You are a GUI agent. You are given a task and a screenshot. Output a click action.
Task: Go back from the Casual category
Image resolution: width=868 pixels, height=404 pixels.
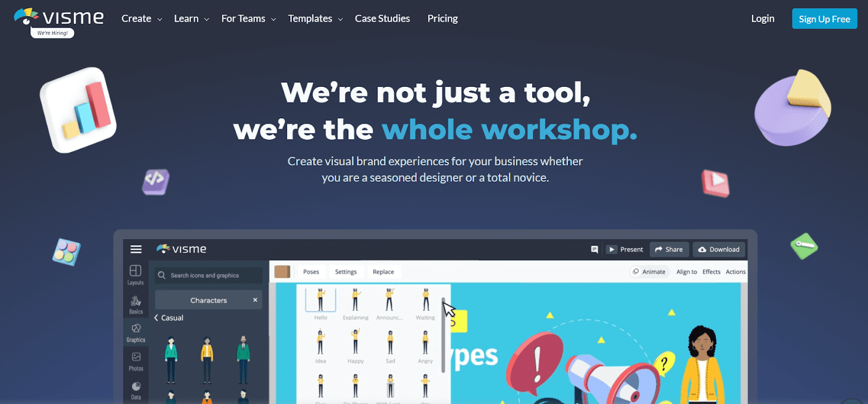[169, 318]
